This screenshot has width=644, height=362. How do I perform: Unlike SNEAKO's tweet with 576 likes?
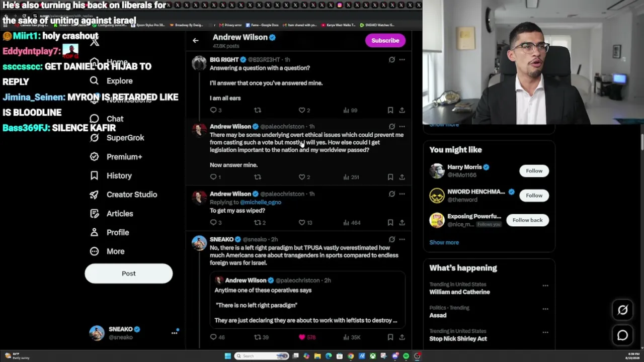[307, 337]
